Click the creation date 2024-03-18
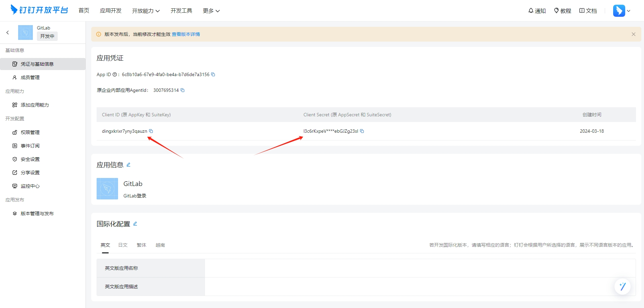This screenshot has height=308, width=644. pyautogui.click(x=592, y=131)
